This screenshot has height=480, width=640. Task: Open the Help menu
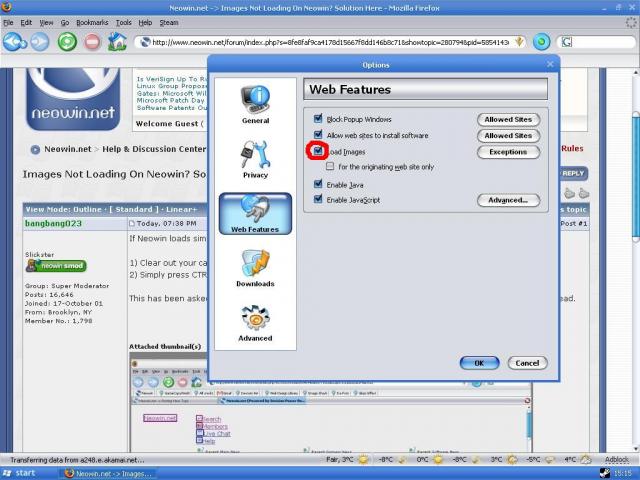pos(145,22)
